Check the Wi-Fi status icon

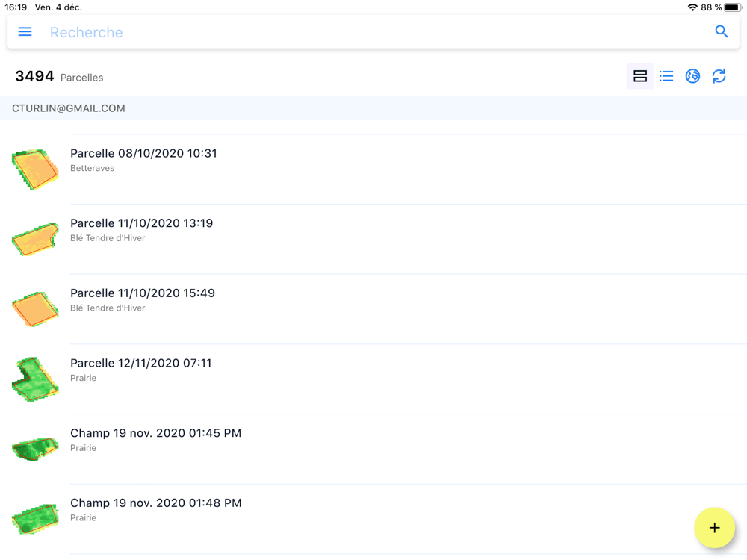tap(692, 7)
